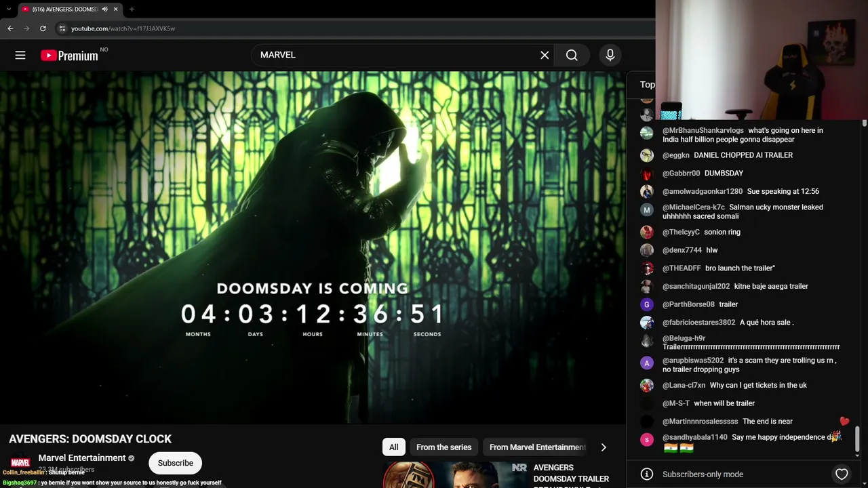
Task: Click the Doomsday countdown video player
Action: coord(313,247)
